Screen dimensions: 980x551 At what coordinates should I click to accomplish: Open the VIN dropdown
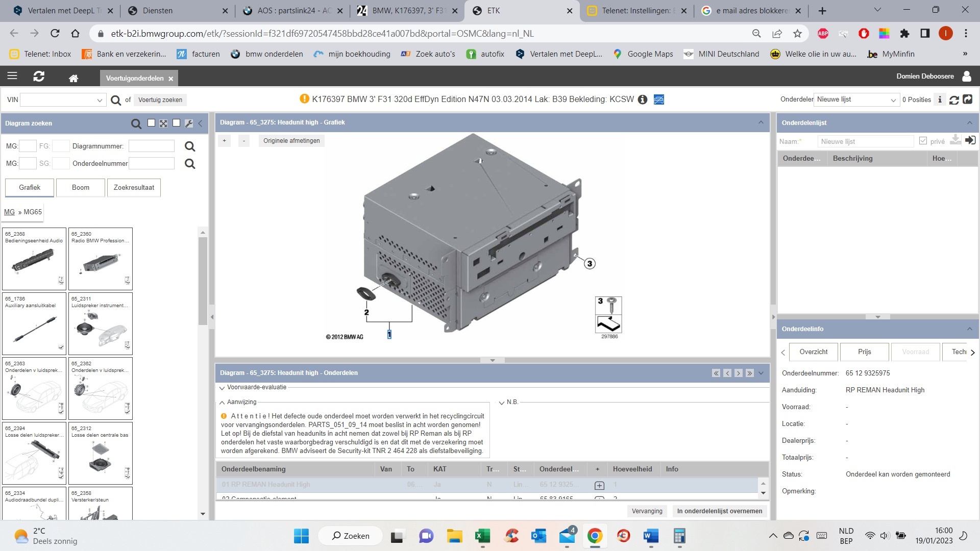coord(100,101)
